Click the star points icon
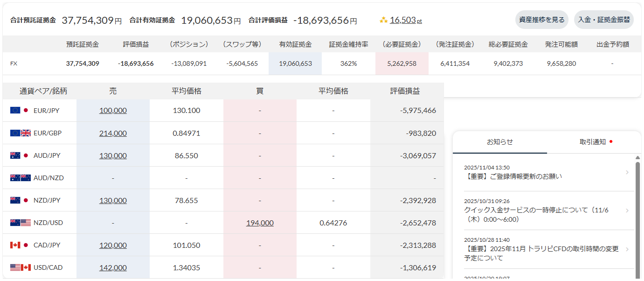The height and width of the screenshot is (281, 644). click(x=383, y=20)
